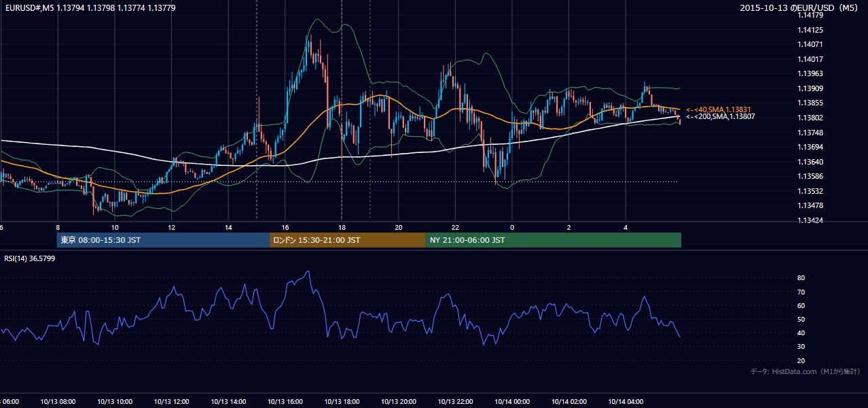This screenshot has height=408, width=868.
Task: Click the 10/14 02:00 time label
Action: click(568, 402)
